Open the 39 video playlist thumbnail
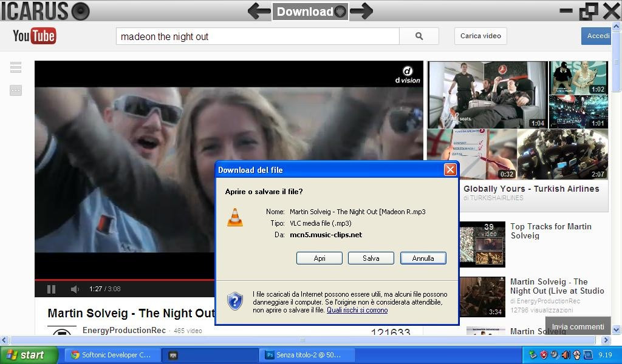The image size is (622, 364). click(x=482, y=244)
